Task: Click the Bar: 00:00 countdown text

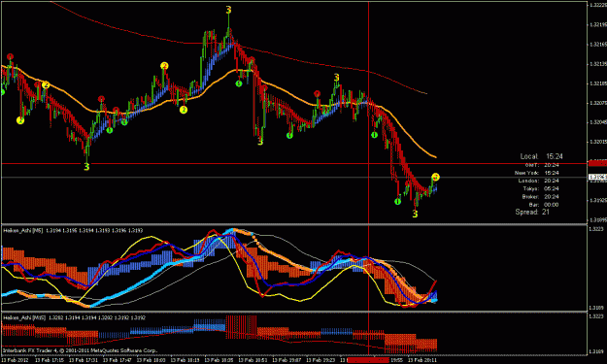Action: click(544, 205)
